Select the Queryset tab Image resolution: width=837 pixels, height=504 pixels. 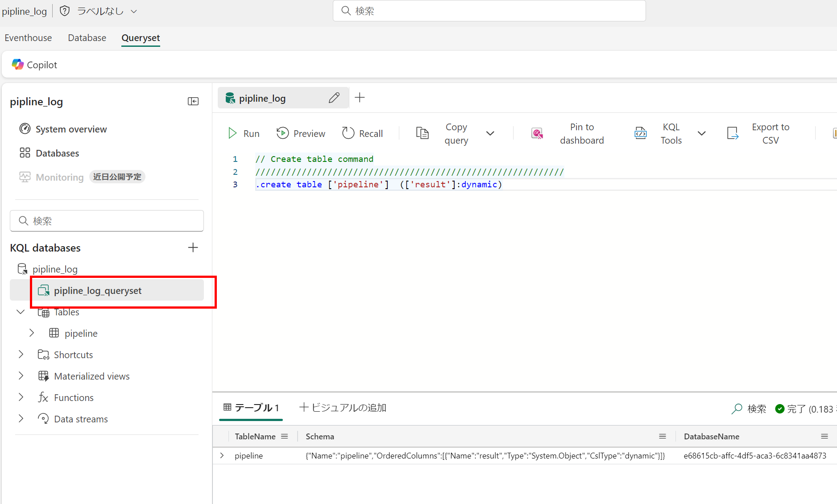point(141,38)
